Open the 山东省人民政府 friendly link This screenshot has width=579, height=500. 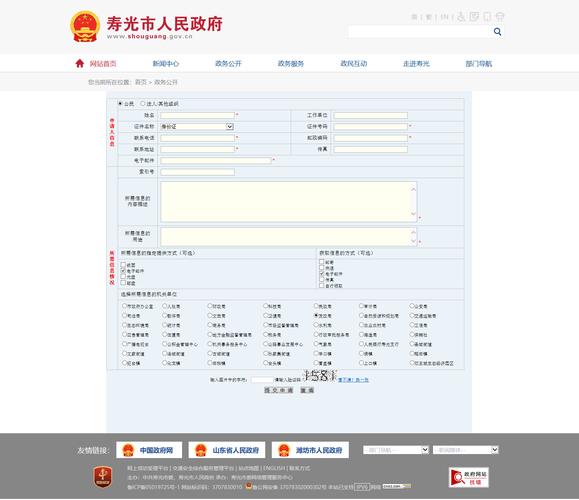click(227, 450)
